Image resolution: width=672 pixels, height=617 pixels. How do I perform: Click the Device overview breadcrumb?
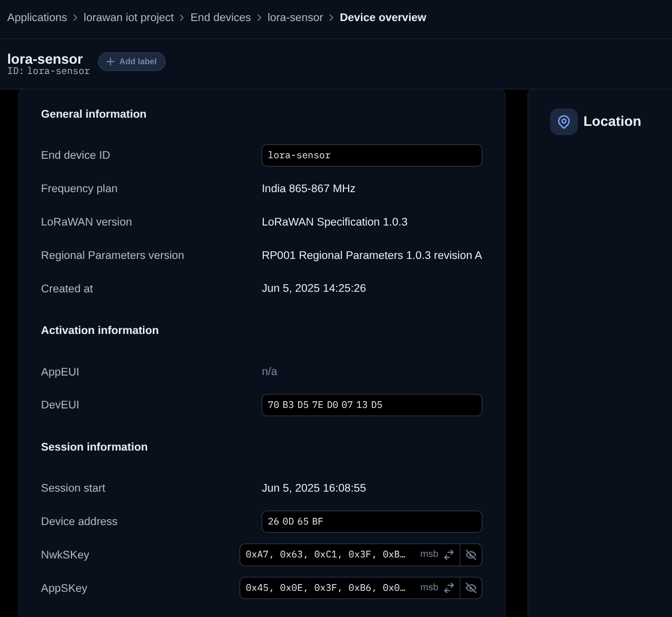pos(383,17)
